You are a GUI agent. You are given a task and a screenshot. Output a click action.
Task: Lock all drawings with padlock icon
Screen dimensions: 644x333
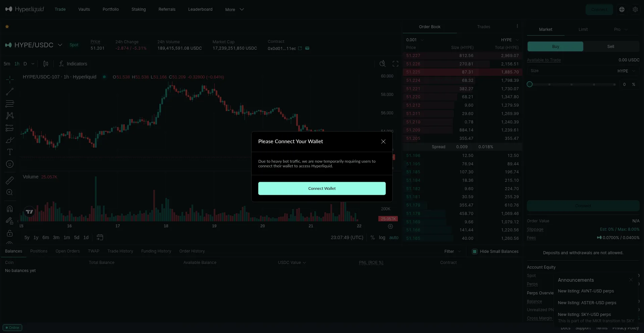[10, 233]
